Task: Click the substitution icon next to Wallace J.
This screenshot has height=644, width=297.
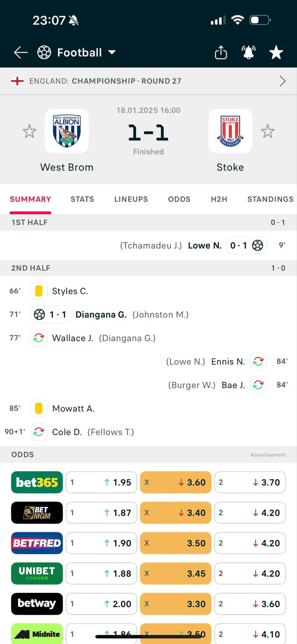Action: click(38, 338)
